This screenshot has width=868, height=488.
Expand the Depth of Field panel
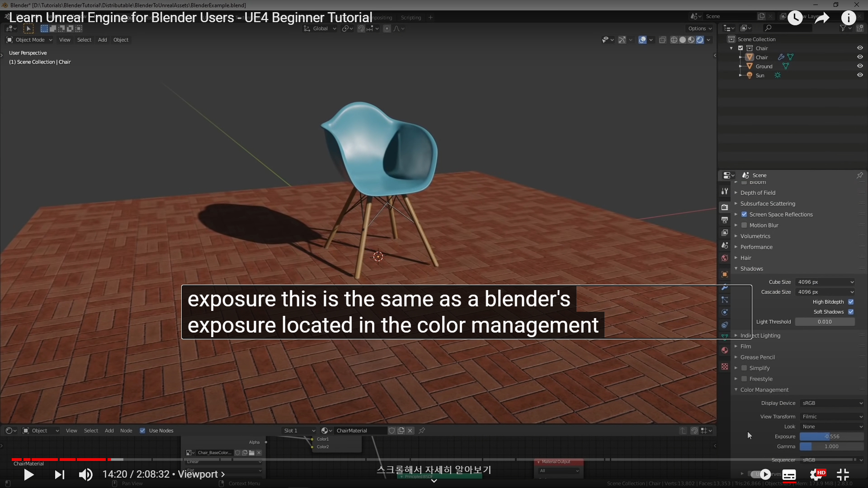coord(758,193)
